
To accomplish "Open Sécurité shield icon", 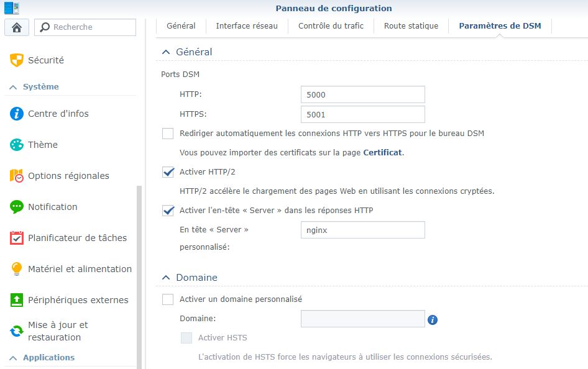I will pos(17,60).
